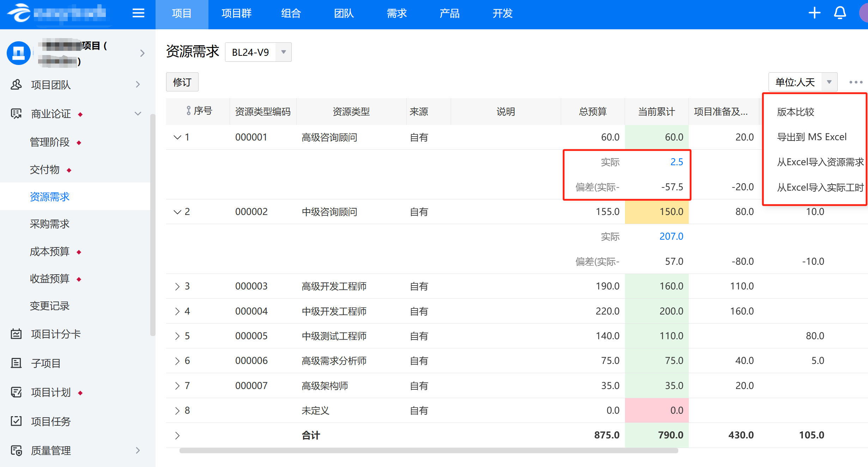Click the 项目计分卡 sidebar icon
This screenshot has width=868, height=467.
tap(16, 334)
